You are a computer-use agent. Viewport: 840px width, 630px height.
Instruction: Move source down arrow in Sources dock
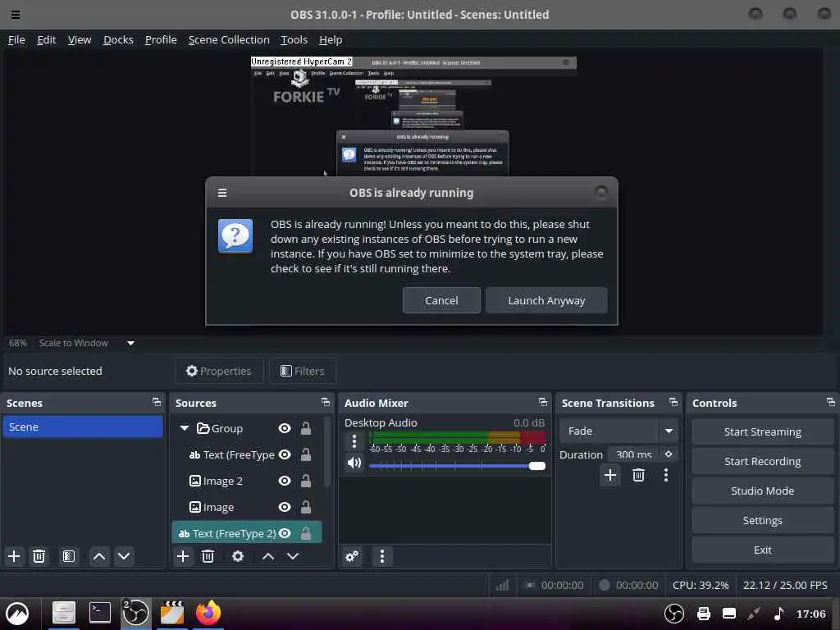coord(293,556)
